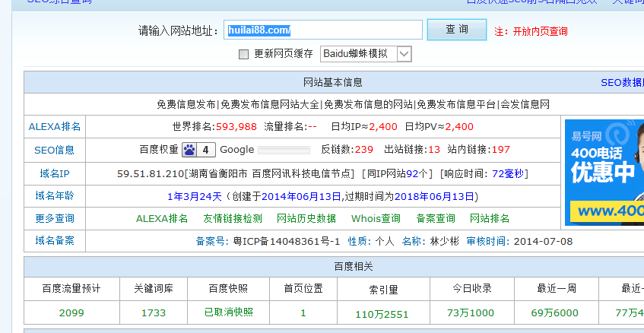This screenshot has width=644, height=333.
Task: Open the Whois查询 link
Action: (x=376, y=218)
